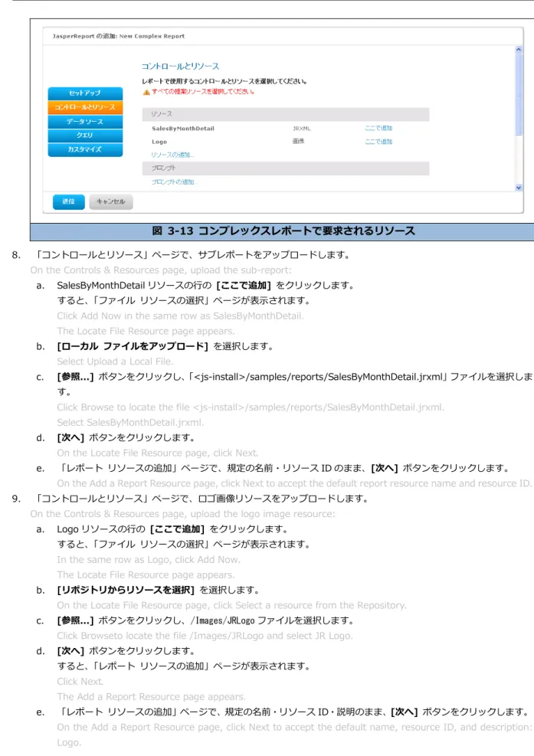534x756 pixels.
Task: Open the カスタマイズ wizard step
Action: pyautogui.click(x=85, y=149)
